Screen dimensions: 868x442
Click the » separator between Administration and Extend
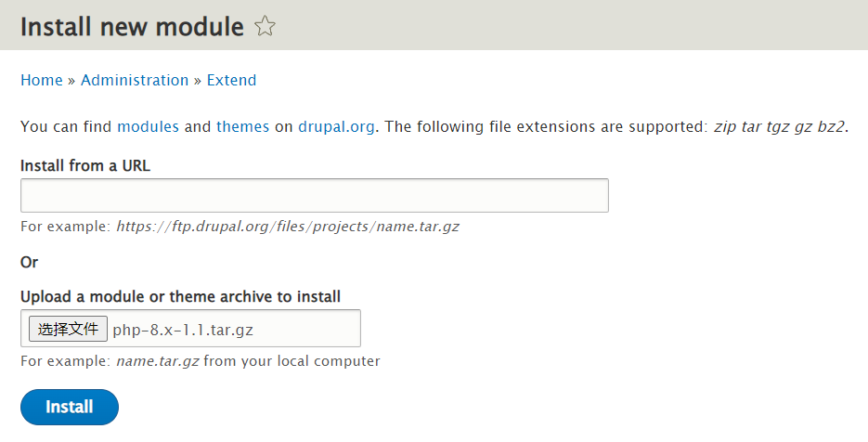pyautogui.click(x=198, y=80)
